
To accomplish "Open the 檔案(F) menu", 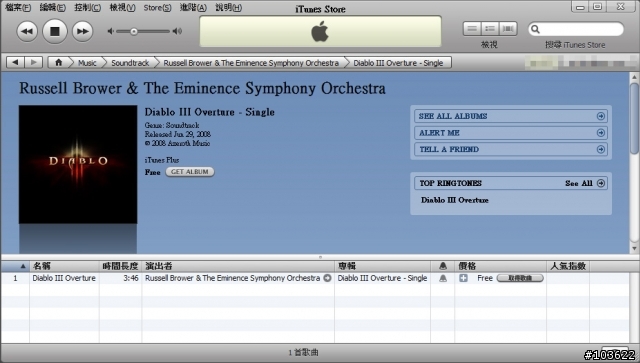I will [18, 7].
